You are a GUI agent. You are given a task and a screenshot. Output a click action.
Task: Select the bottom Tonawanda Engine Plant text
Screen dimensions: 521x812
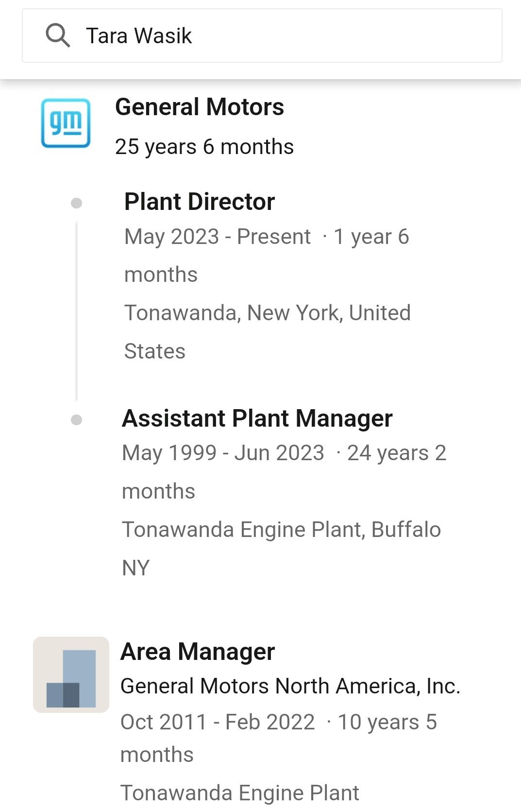click(x=240, y=793)
